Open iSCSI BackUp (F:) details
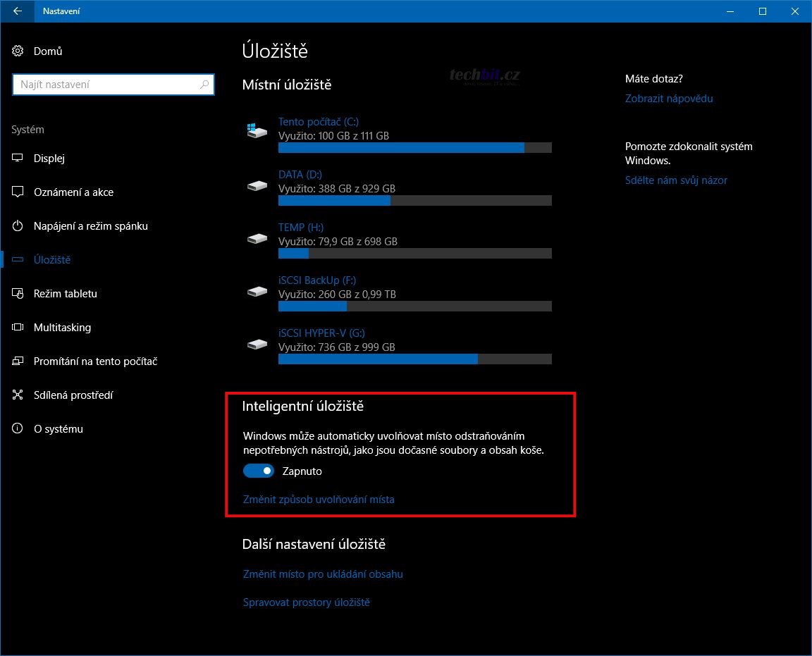This screenshot has height=656, width=812. point(317,280)
